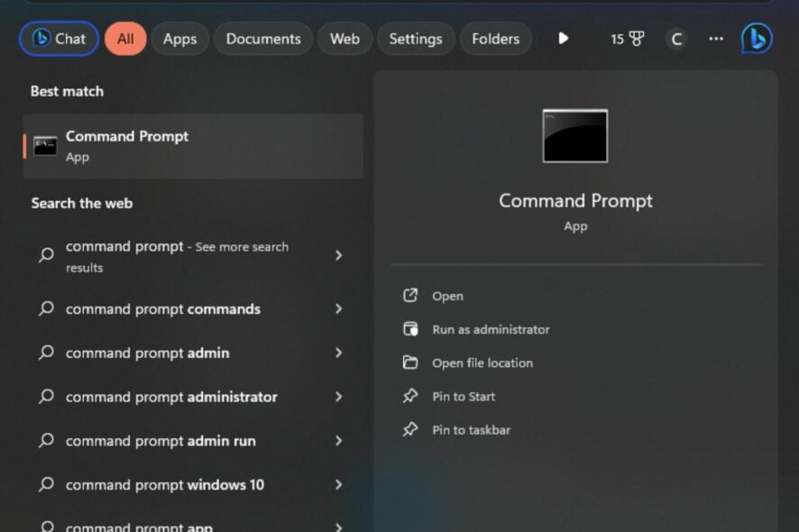
Task: Click the Pin to taskbar pin icon
Action: tap(410, 429)
